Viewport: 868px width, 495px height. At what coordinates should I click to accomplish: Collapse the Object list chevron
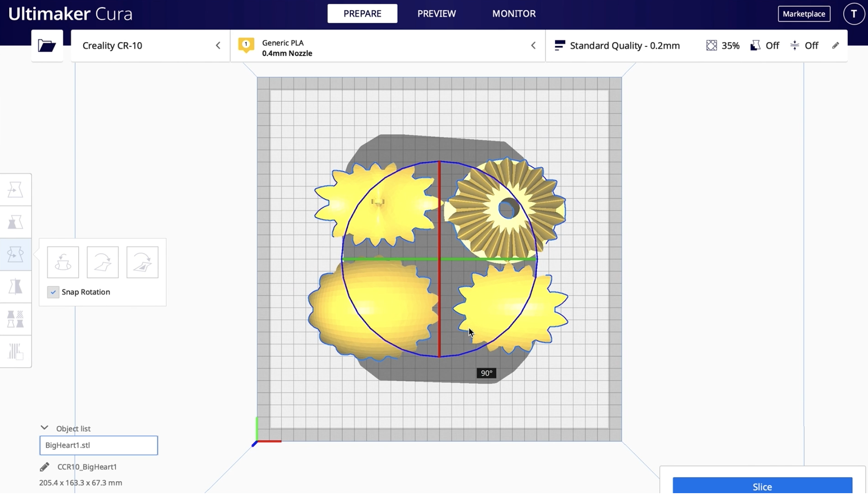tap(45, 428)
